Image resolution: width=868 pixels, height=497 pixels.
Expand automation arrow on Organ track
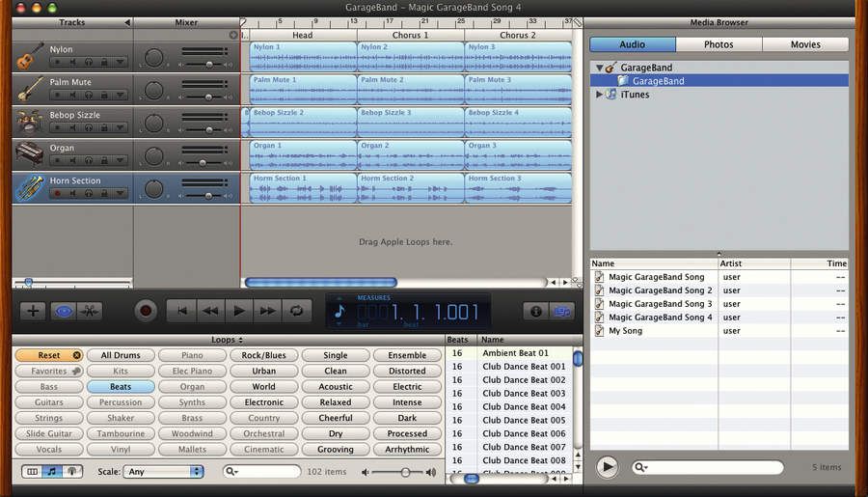point(121,160)
